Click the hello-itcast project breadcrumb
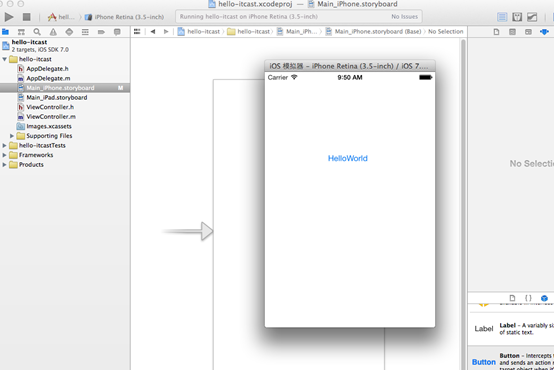 pos(199,31)
